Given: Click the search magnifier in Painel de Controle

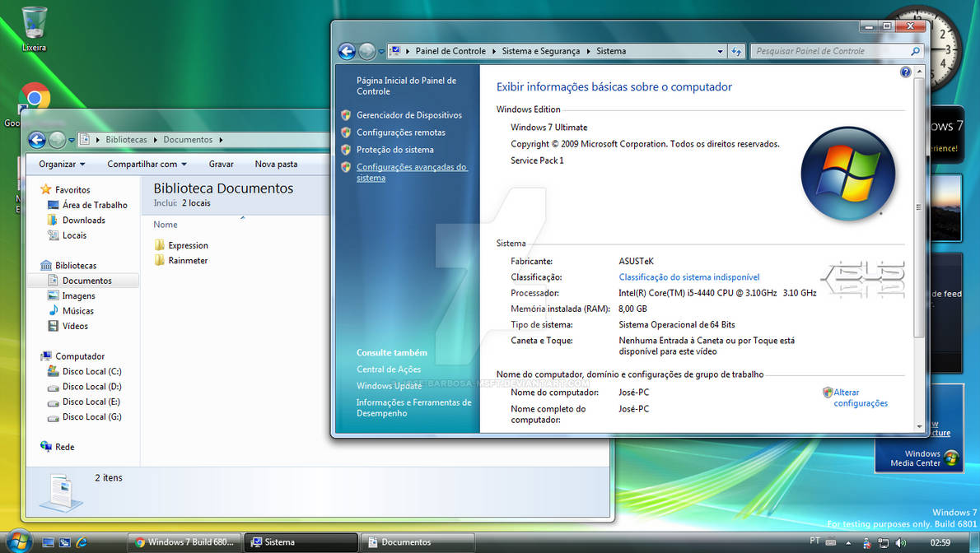Looking at the screenshot, I should coord(915,51).
